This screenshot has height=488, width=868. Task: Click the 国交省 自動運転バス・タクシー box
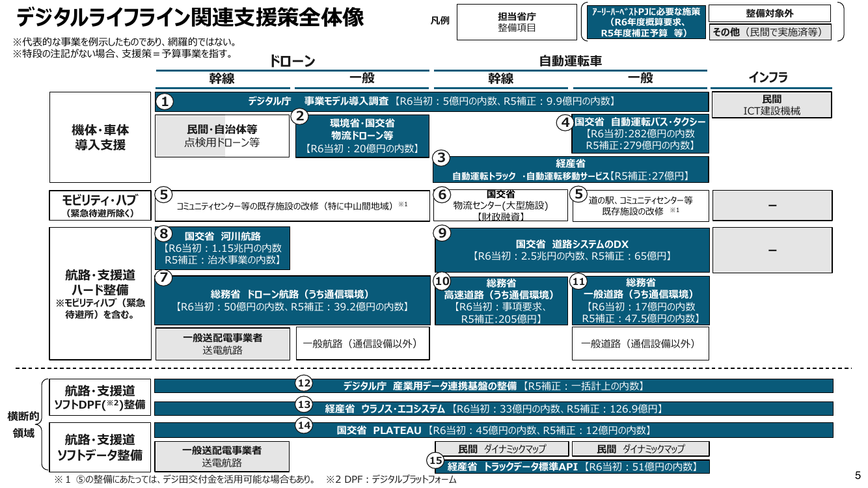click(x=640, y=133)
